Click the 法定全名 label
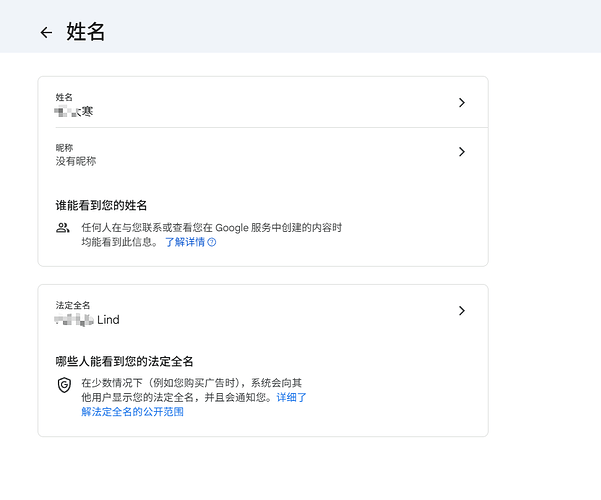 [73, 305]
